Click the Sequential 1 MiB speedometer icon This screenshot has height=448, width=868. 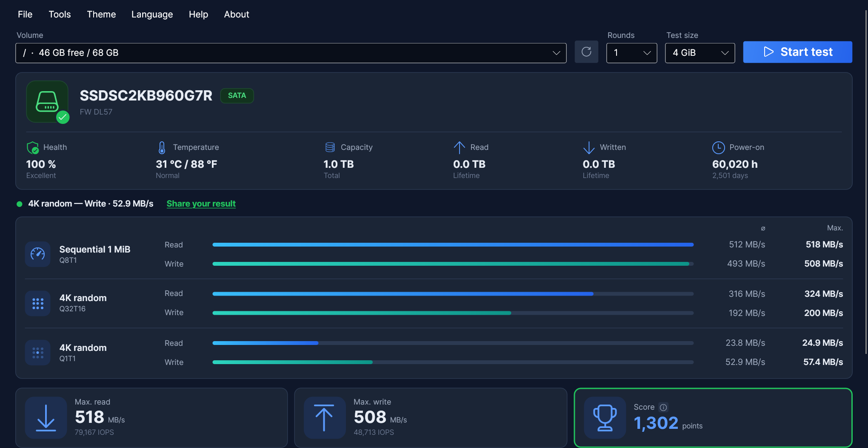tap(38, 254)
